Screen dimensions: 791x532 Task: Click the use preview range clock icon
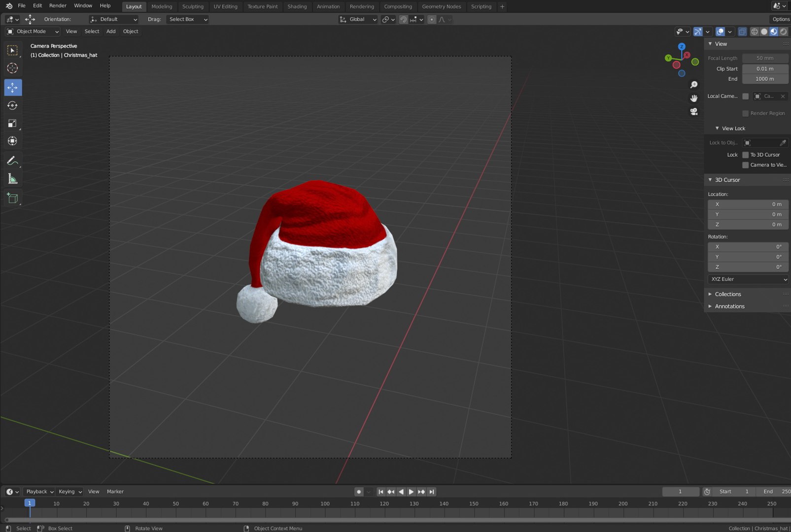click(707, 492)
